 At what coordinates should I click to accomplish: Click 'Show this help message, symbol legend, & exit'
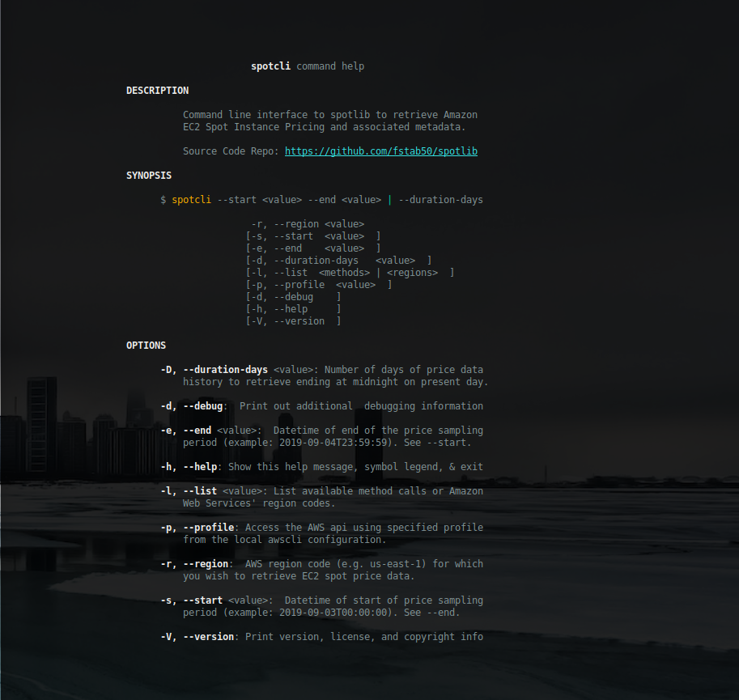pyautogui.click(x=355, y=467)
